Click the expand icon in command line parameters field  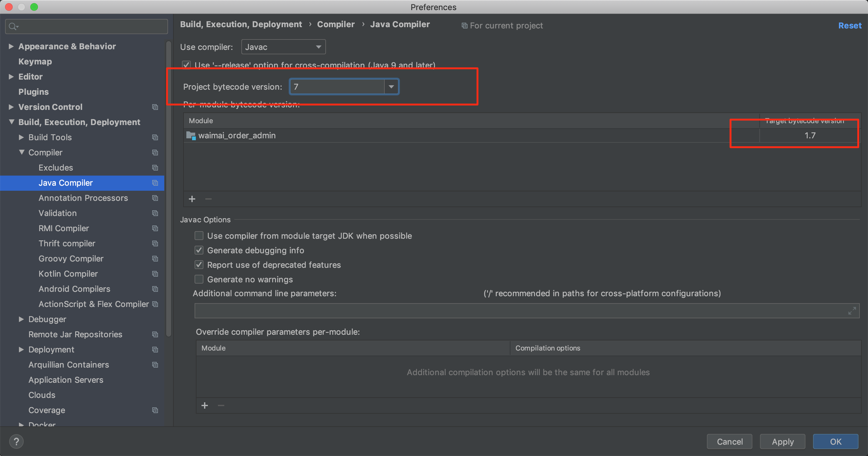click(852, 311)
